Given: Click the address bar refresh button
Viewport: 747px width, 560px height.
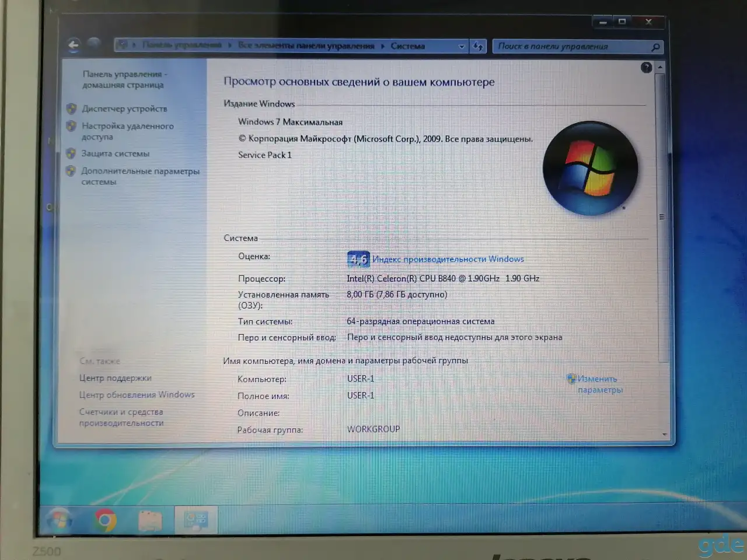Looking at the screenshot, I should 478,46.
